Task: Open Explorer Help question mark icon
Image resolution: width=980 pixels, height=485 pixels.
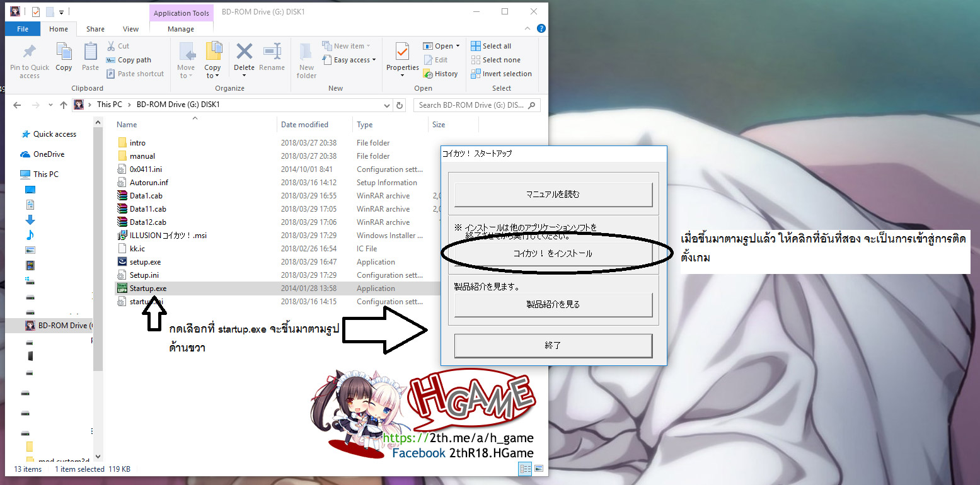Action: 541,29
